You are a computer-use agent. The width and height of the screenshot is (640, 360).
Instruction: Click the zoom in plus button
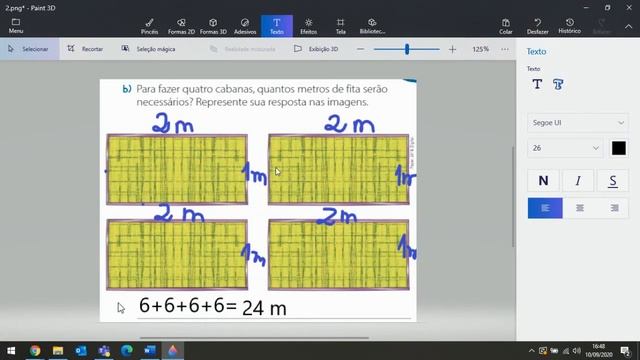tap(452, 49)
